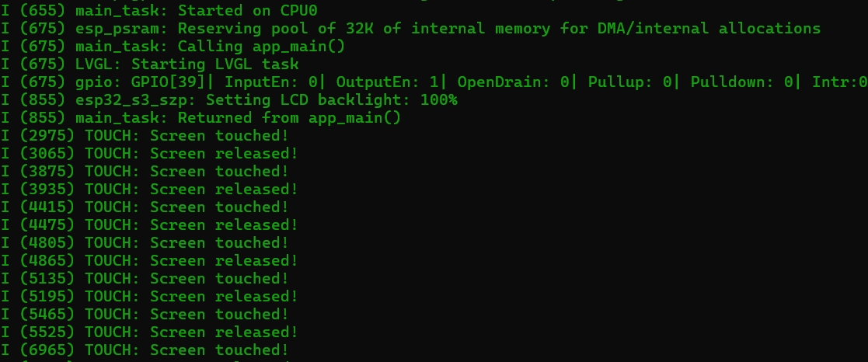Click the (4415) Screen touched line
The width and height of the screenshot is (868, 362).
point(145,207)
